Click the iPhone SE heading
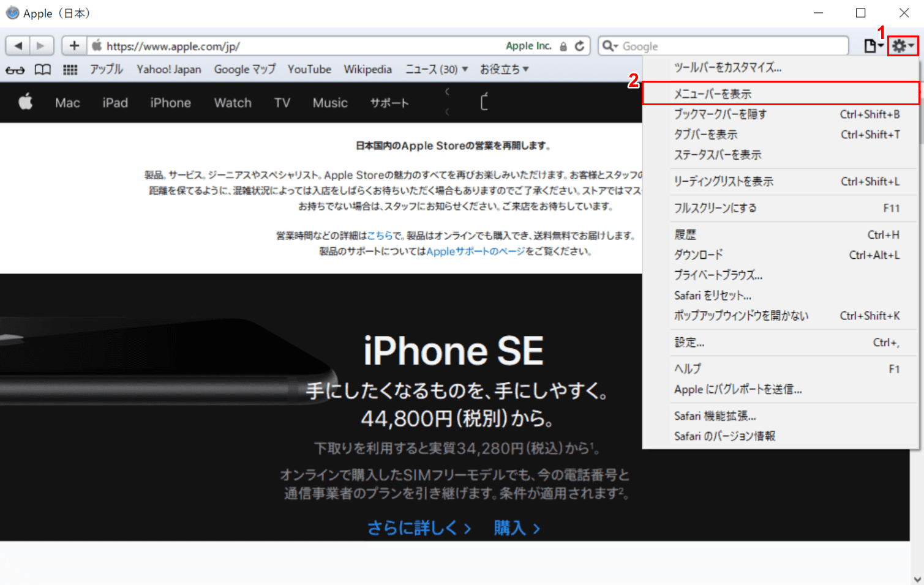Viewport: 924px width, 585px height. (453, 351)
